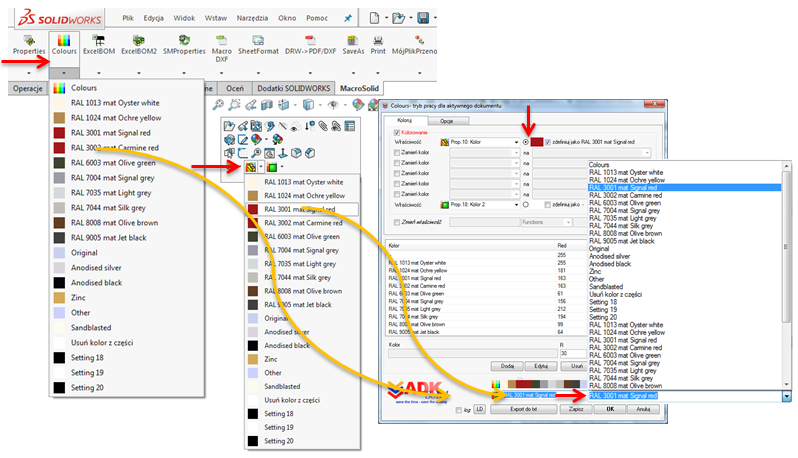
Task: Open the Opcje tab in Colours dialog
Action: [446, 121]
